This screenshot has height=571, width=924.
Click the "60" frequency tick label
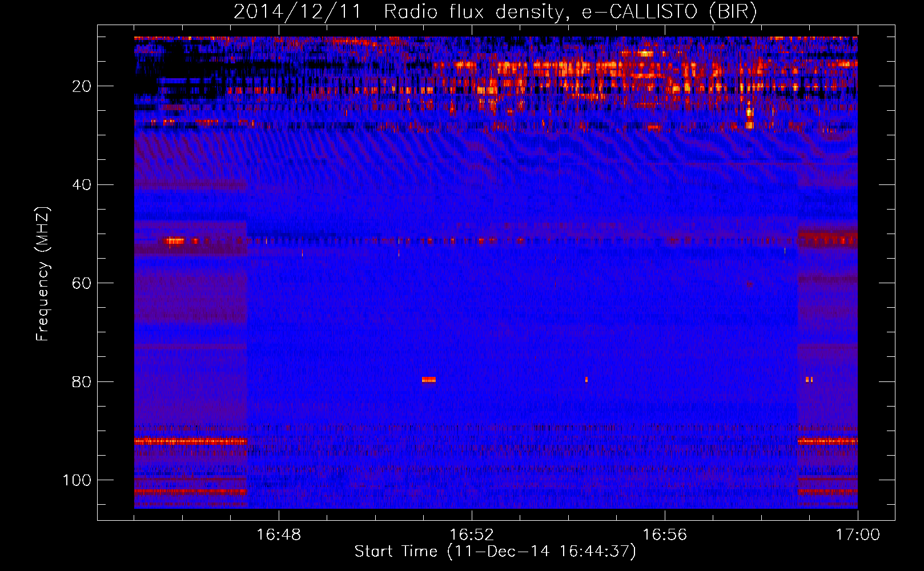[x=82, y=283]
